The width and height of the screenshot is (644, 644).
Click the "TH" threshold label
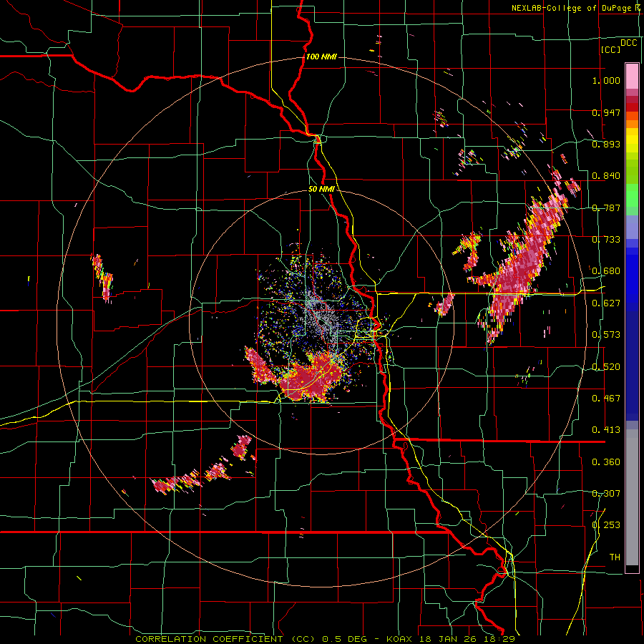(x=615, y=557)
